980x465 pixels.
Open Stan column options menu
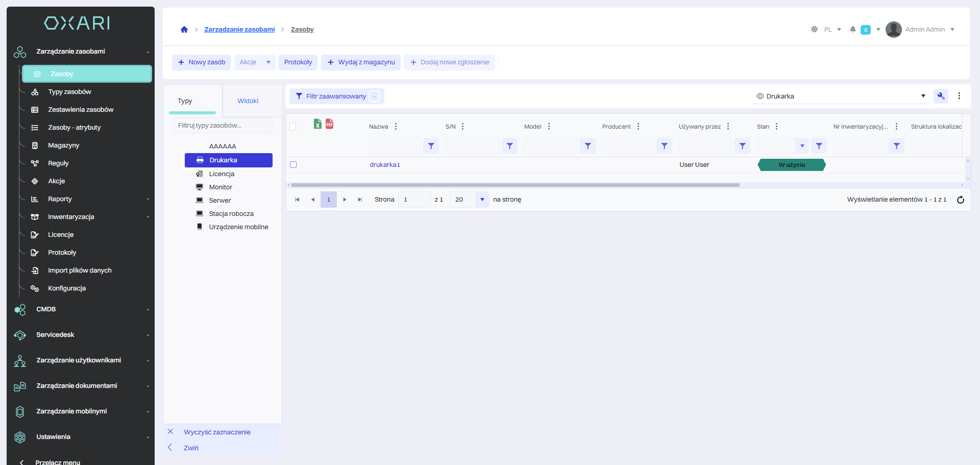click(776, 127)
